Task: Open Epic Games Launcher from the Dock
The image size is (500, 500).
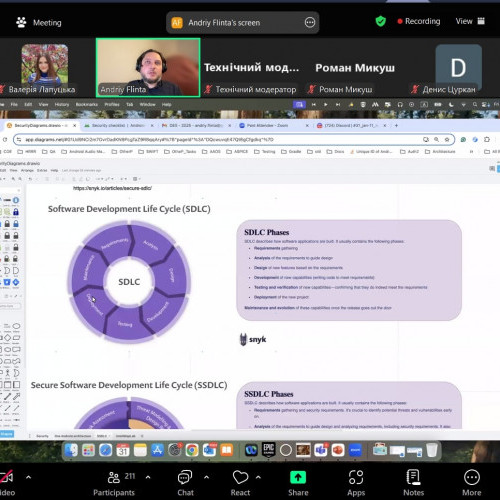Action: pos(268,450)
